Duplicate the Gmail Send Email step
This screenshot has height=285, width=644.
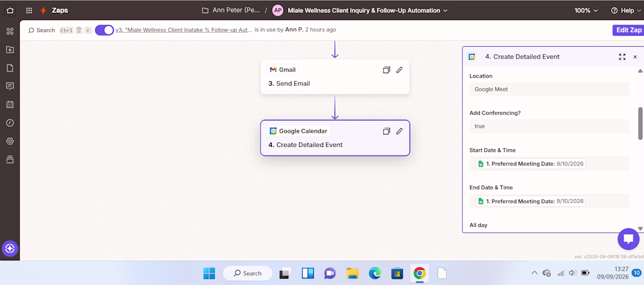(x=386, y=70)
